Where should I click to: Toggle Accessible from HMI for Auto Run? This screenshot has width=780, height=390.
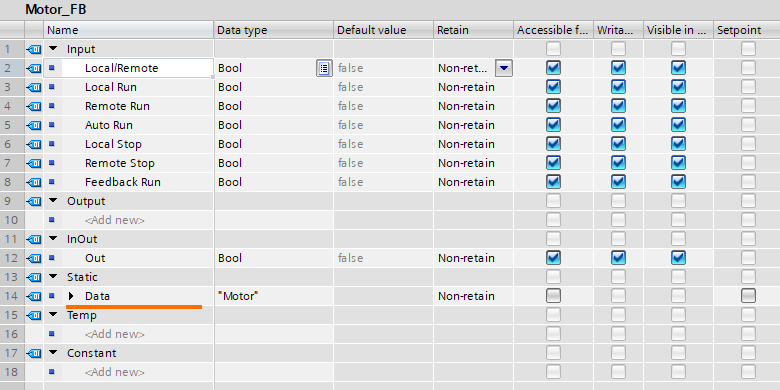(x=553, y=125)
